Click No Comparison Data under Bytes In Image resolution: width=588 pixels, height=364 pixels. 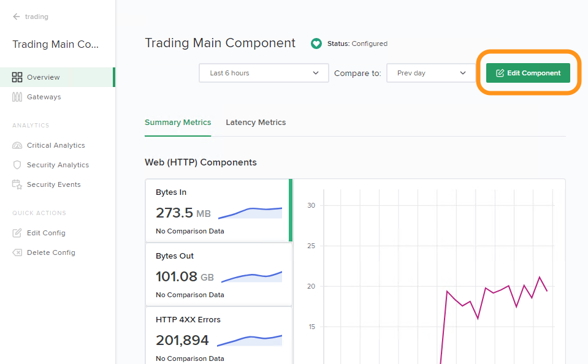(x=189, y=231)
